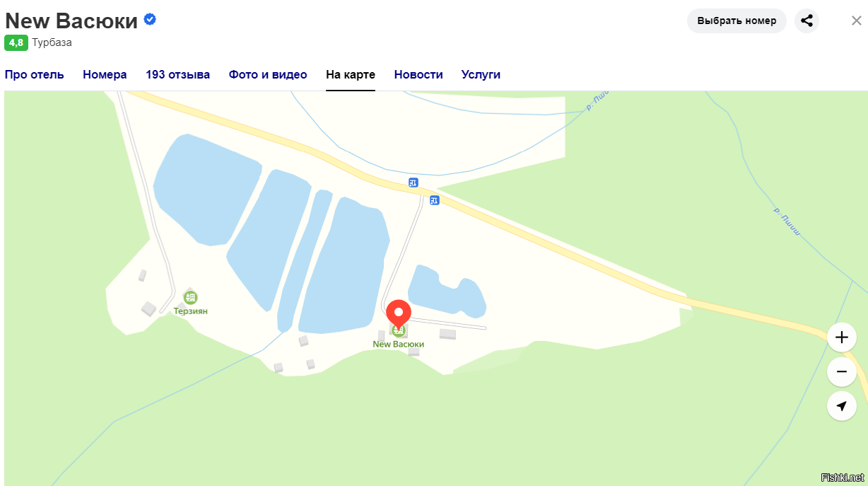Open the 193 отзыва tab

(178, 74)
